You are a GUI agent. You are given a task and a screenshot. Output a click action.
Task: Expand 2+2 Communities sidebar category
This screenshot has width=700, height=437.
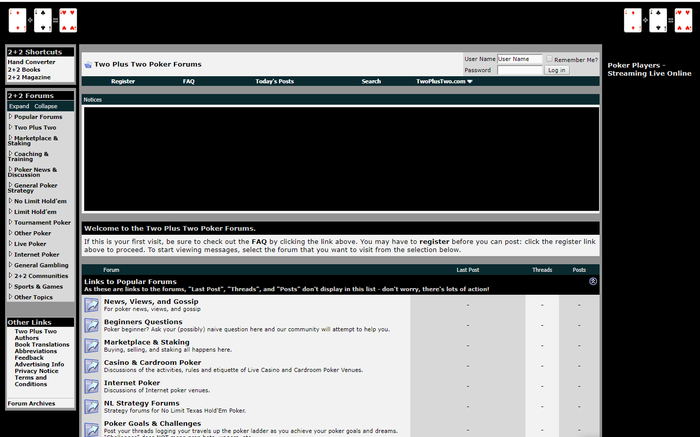tap(10, 275)
